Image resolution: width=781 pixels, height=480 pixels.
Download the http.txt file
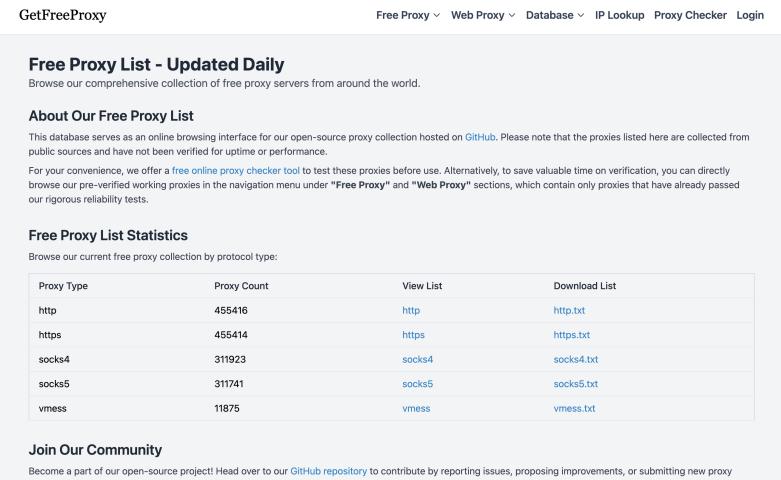[569, 310]
